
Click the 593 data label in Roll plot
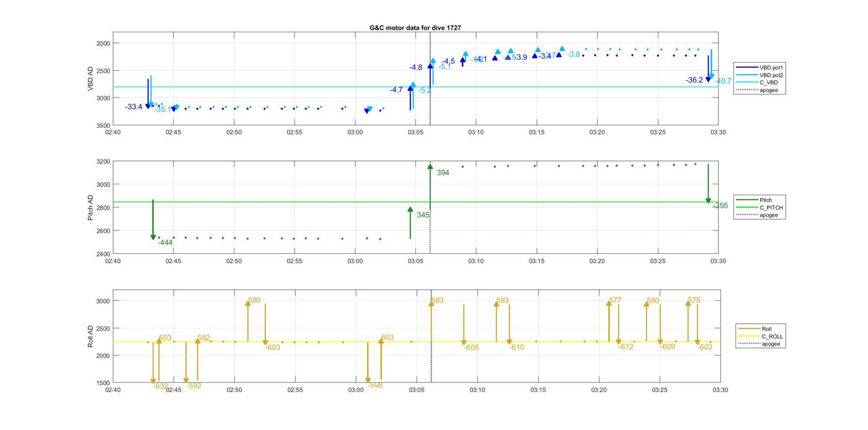click(502, 300)
